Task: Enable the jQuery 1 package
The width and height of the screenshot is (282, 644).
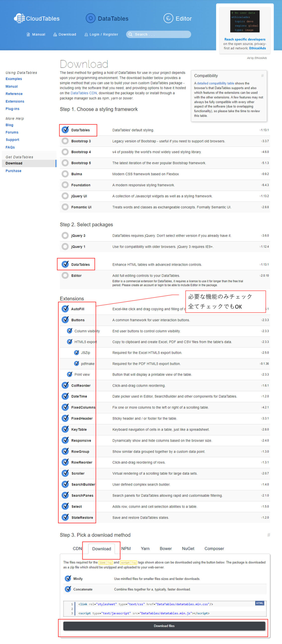Action: (x=65, y=247)
